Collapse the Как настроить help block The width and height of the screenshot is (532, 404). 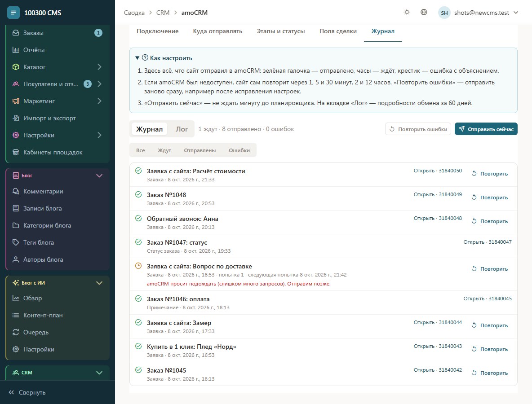click(x=164, y=58)
